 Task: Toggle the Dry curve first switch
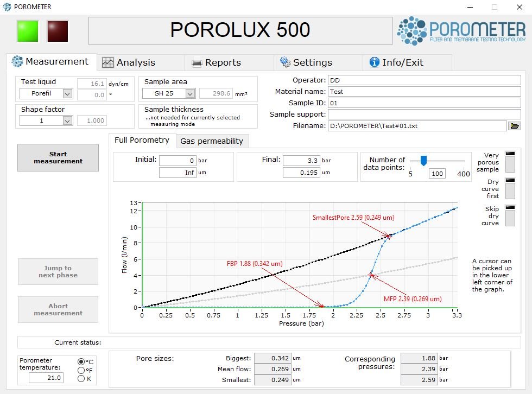[x=510, y=188]
